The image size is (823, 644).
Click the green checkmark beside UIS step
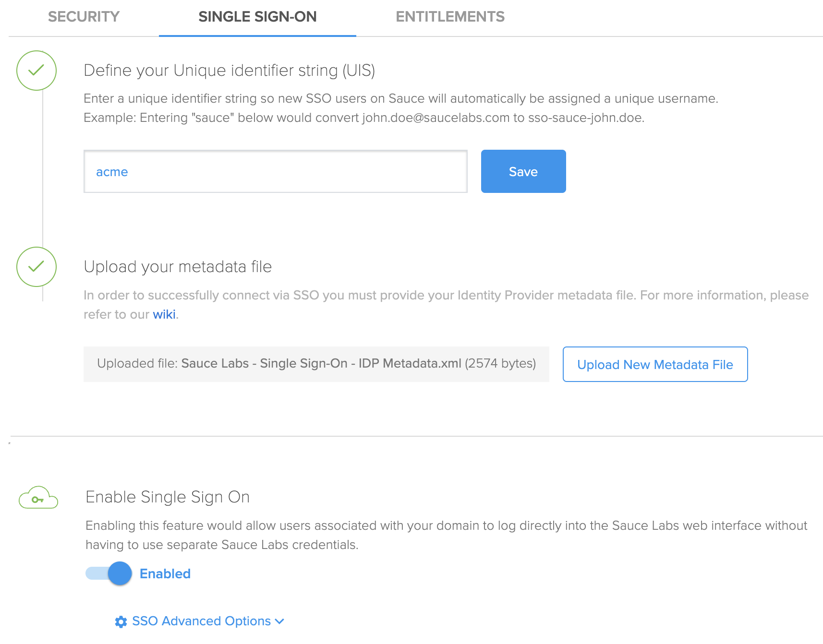[x=36, y=70]
